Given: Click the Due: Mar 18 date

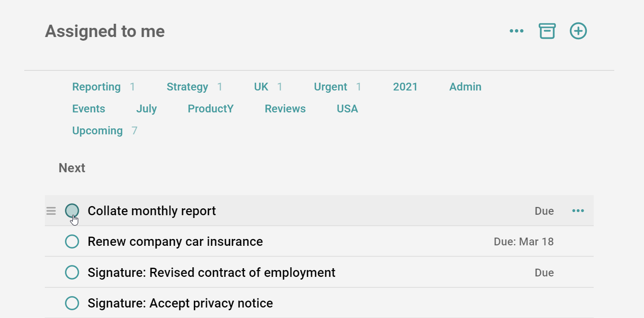Looking at the screenshot, I should tap(524, 241).
